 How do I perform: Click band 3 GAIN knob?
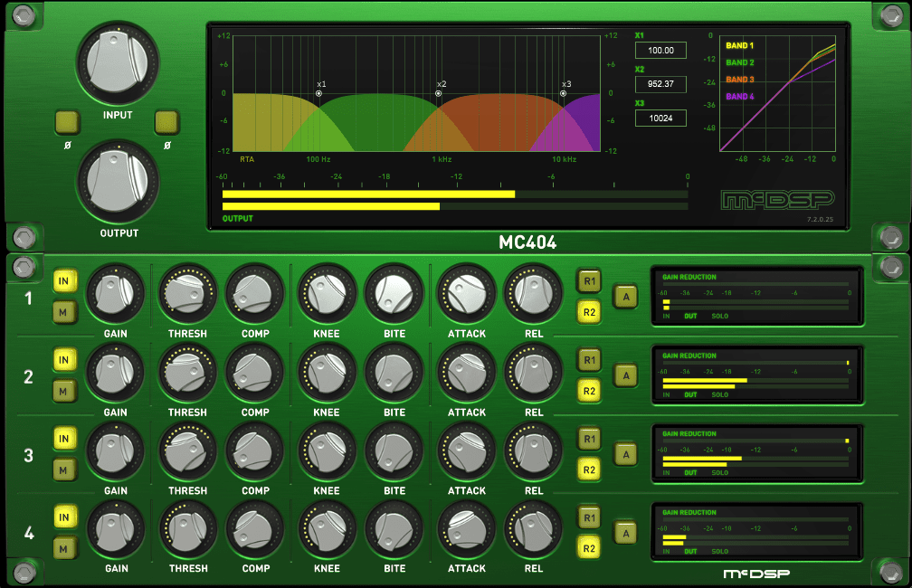[115, 451]
